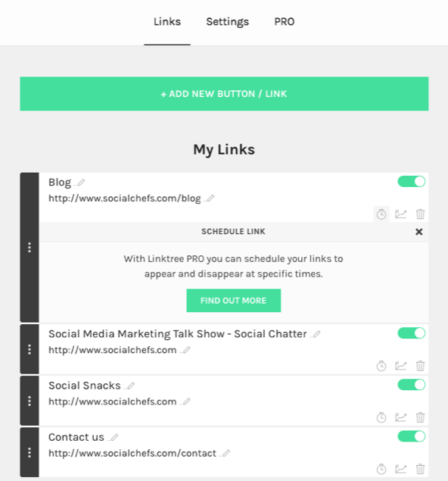Click the Find Out More button

(x=234, y=300)
